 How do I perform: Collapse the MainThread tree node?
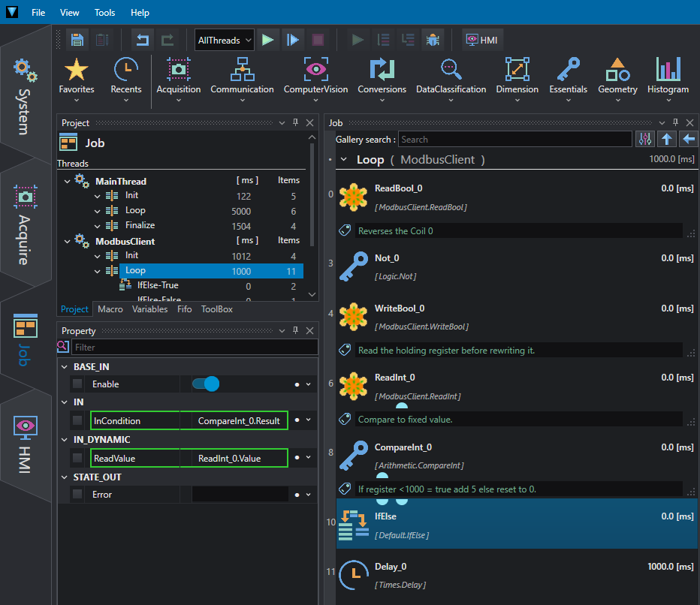67,181
